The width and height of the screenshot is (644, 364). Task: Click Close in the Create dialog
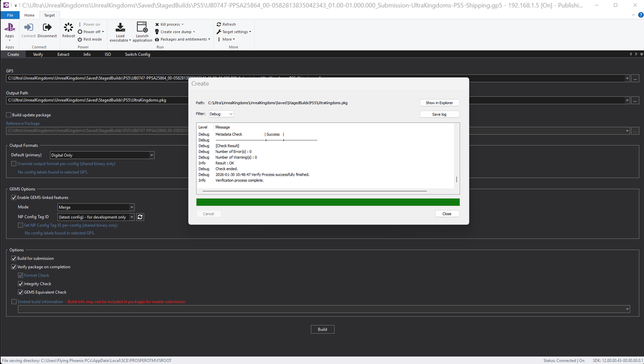447,214
